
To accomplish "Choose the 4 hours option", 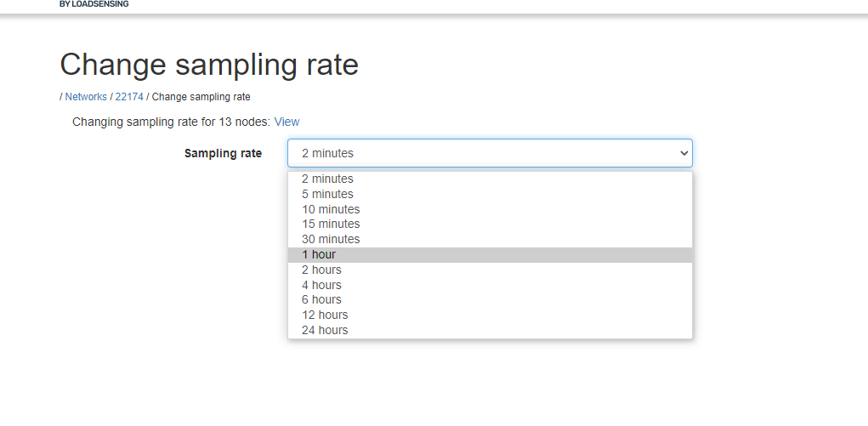I will tap(490, 285).
